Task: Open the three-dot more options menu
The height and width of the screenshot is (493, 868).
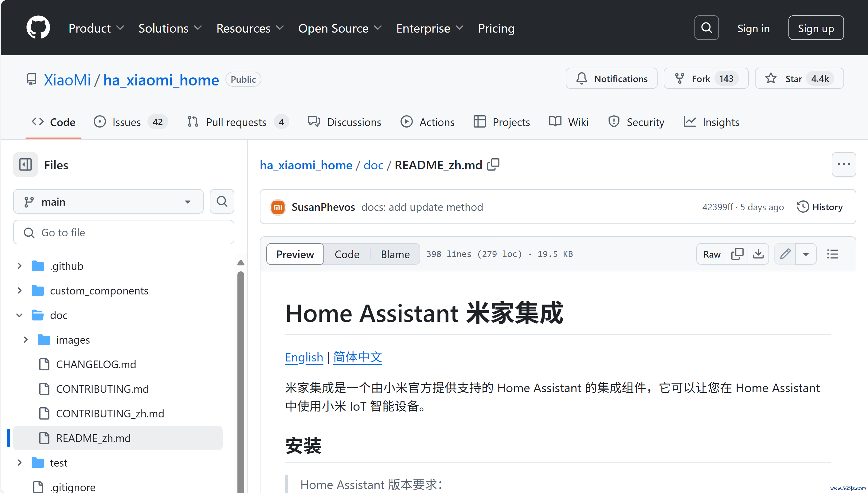Action: coord(844,164)
